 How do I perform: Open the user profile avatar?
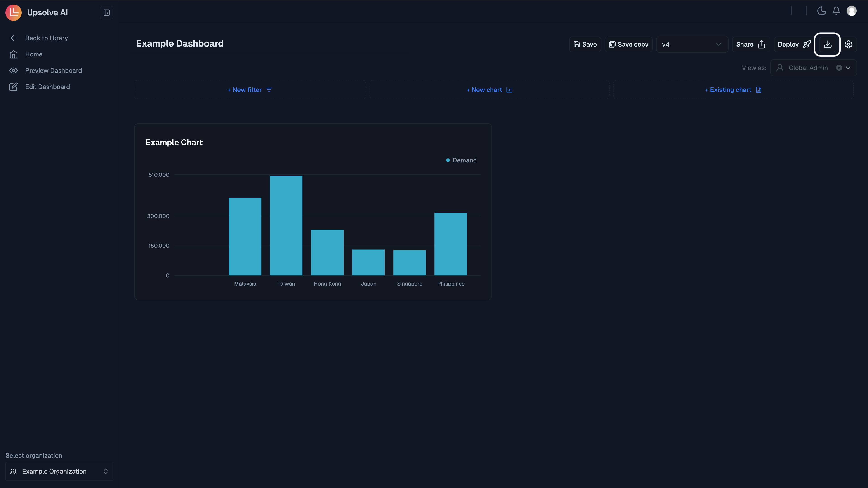851,11
